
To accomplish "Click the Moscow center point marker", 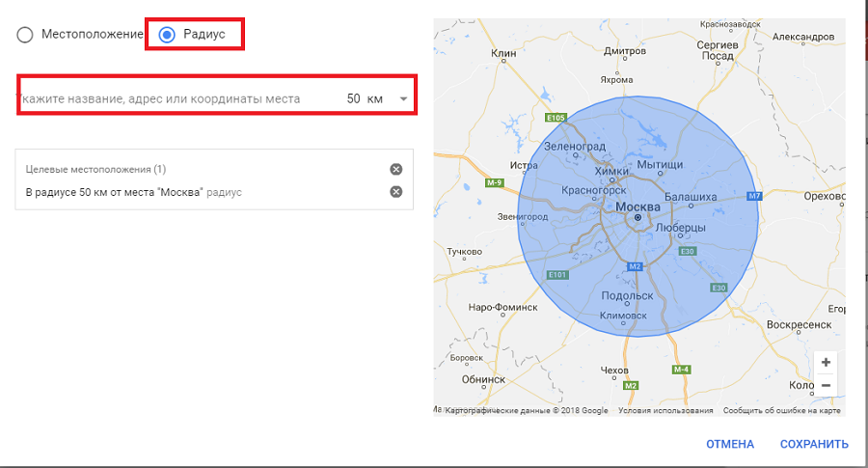I will (637, 219).
